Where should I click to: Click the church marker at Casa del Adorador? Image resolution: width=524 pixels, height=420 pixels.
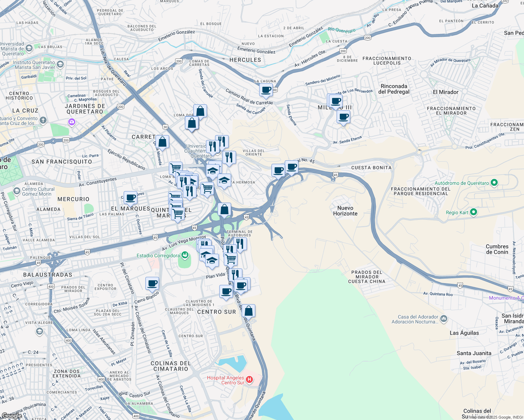443,319
